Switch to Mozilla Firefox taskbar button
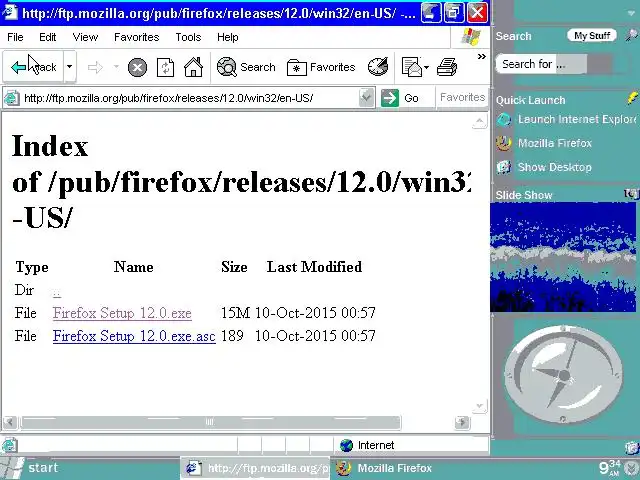 [x=384, y=468]
